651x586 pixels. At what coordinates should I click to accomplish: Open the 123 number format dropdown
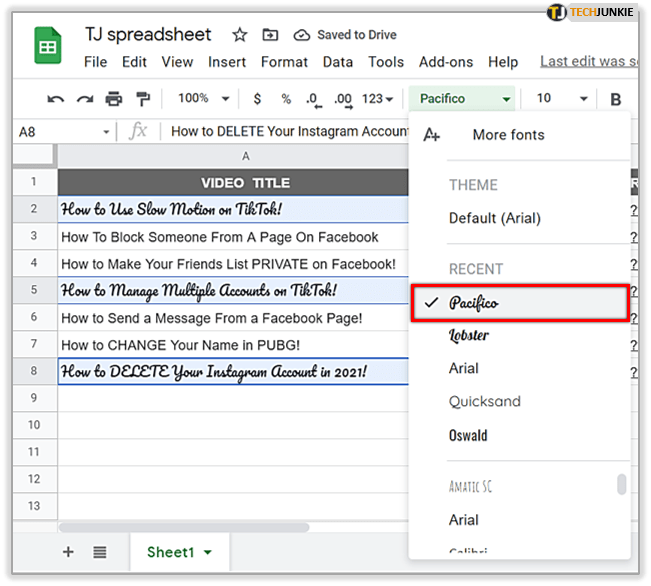(x=378, y=99)
